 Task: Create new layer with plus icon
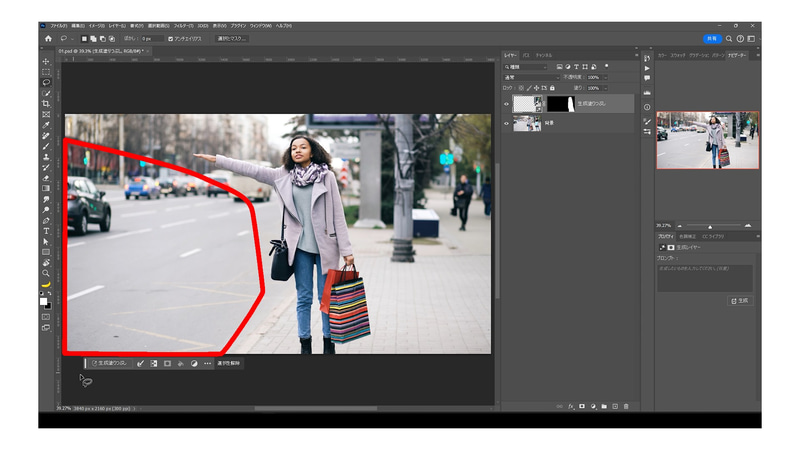[x=615, y=407]
